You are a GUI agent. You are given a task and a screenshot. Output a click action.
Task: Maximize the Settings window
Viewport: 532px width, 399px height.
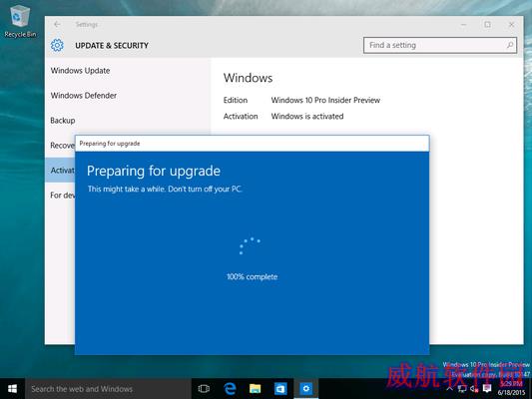click(487, 24)
